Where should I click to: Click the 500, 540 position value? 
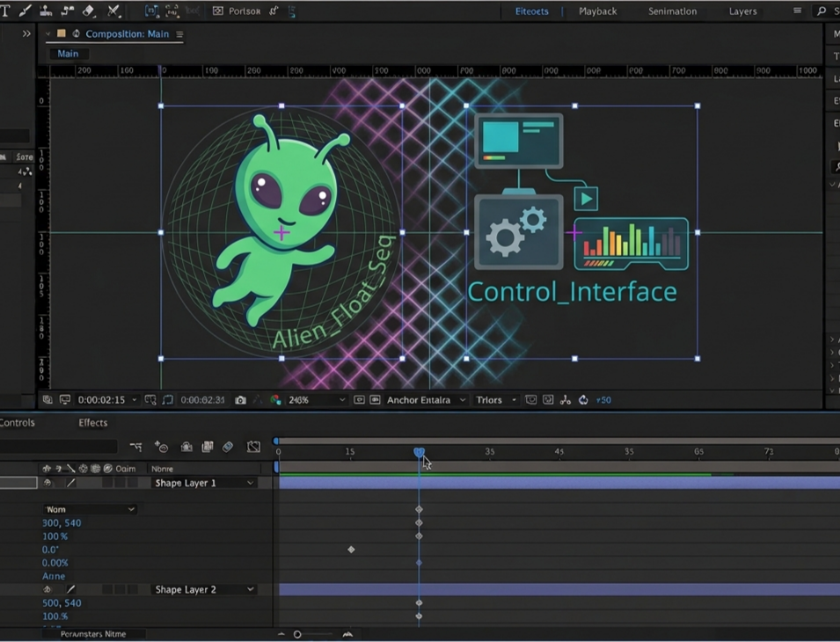click(x=62, y=603)
